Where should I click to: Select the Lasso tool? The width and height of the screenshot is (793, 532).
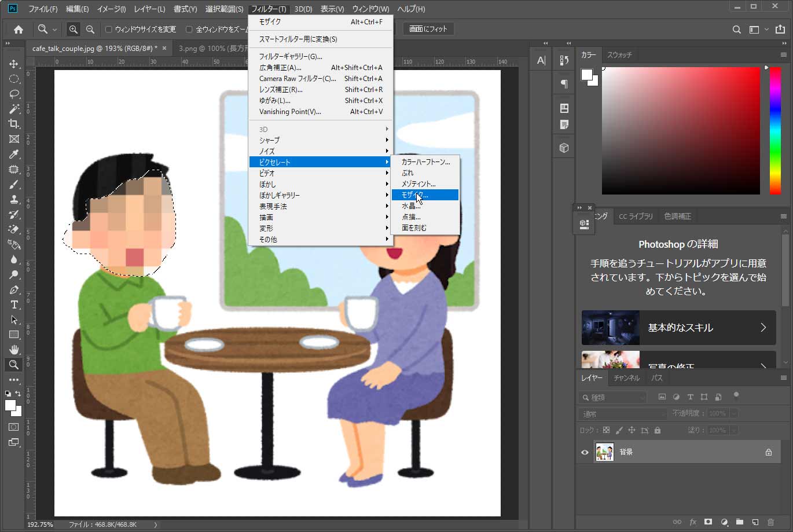pyautogui.click(x=14, y=94)
